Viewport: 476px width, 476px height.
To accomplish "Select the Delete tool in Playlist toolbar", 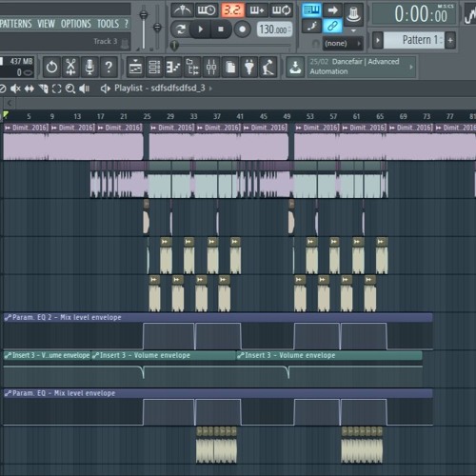I will click(3, 89).
